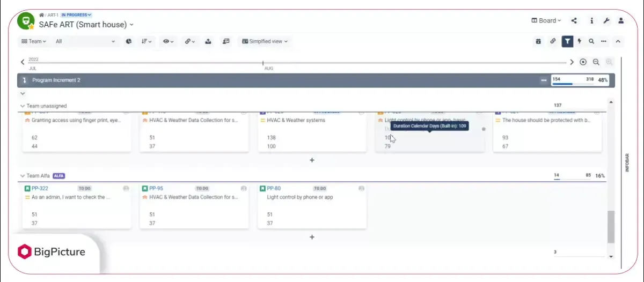Toggle the active filter funnel button
Viewport: 644px width, 282px height.
(x=567, y=41)
